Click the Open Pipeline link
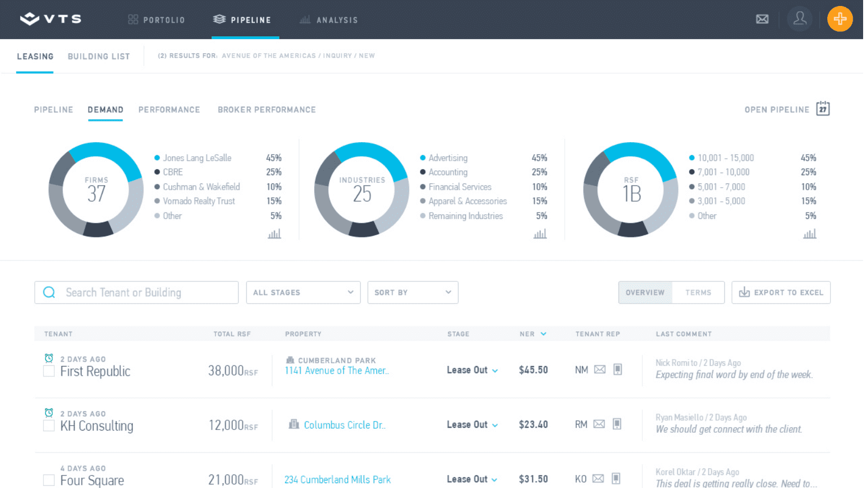The height and width of the screenshot is (488, 868). click(777, 110)
